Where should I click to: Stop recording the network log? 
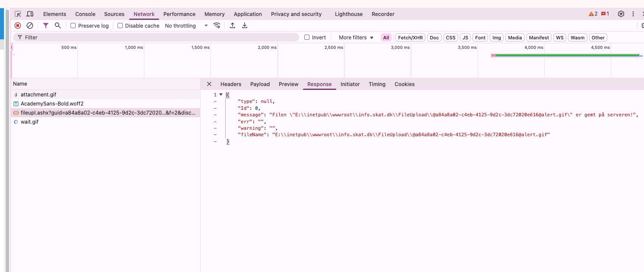18,26
